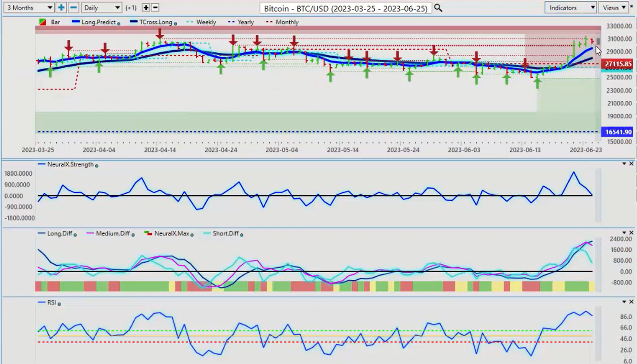This screenshot has width=637, height=364.
Task: Click the settings dot next to Long.Diff
Action: point(75,235)
